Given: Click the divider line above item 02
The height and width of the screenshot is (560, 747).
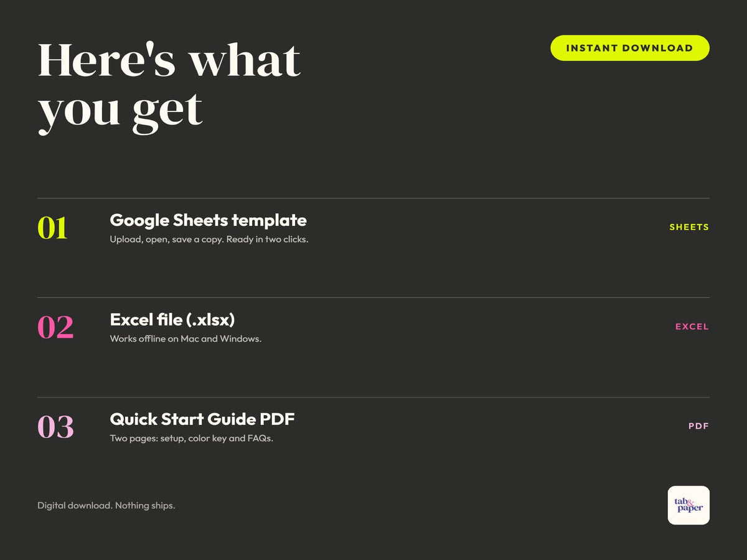Looking at the screenshot, I should pos(374,297).
